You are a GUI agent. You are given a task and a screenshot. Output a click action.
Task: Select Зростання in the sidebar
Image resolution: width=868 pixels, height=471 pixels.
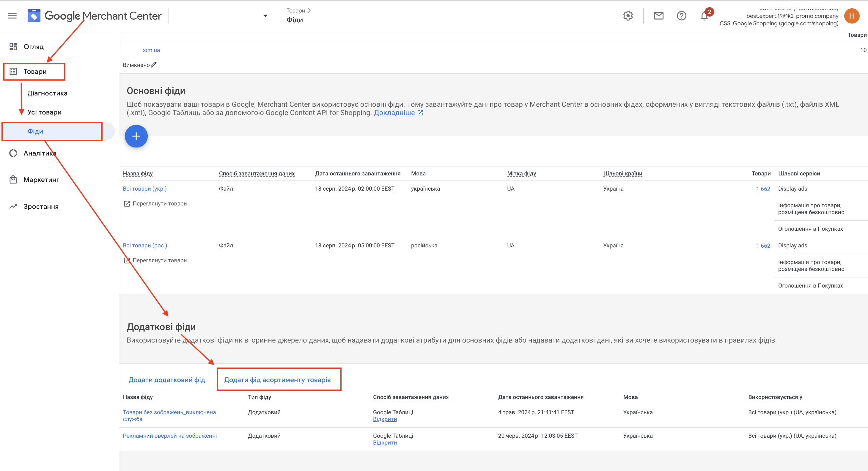pos(41,206)
